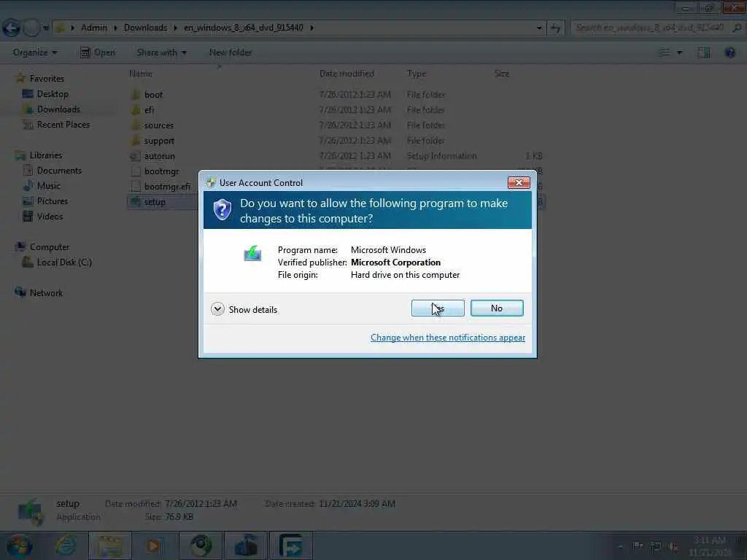Open Windows Explorer taskbar icon

[110, 545]
